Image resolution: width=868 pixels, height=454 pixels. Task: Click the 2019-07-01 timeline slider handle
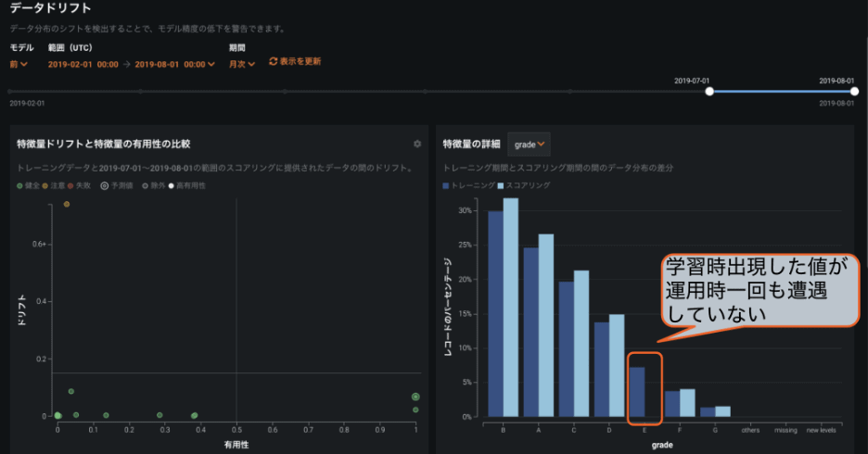(x=709, y=91)
